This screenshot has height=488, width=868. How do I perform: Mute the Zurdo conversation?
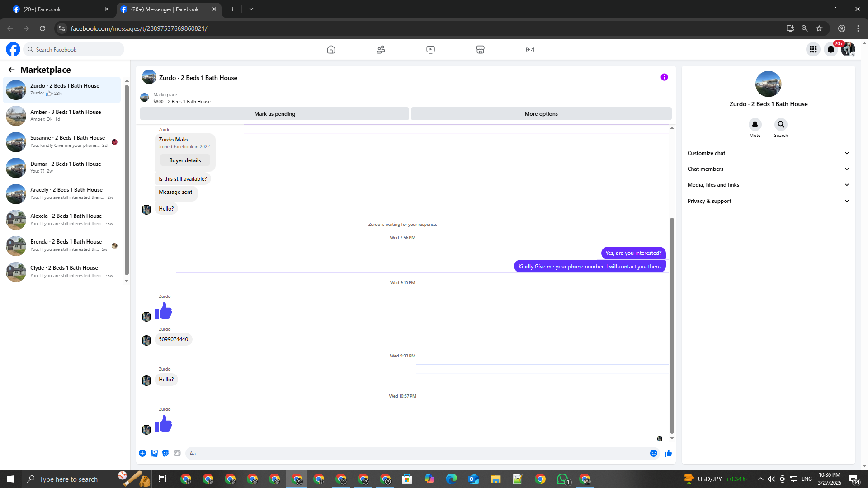click(x=755, y=124)
